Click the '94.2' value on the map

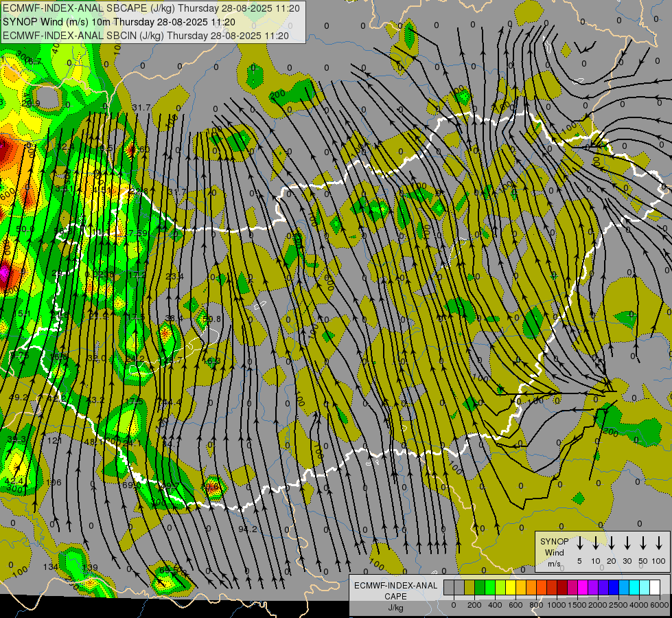[247, 529]
